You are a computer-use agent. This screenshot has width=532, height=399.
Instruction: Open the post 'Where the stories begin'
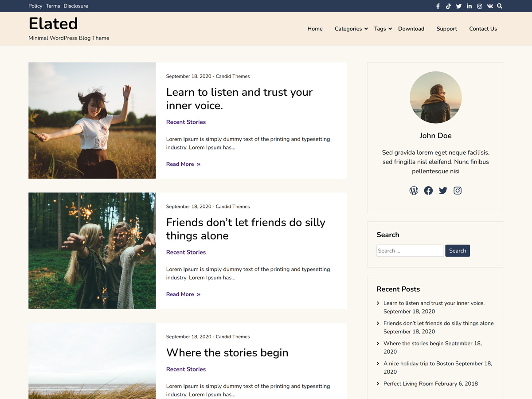coord(227,352)
